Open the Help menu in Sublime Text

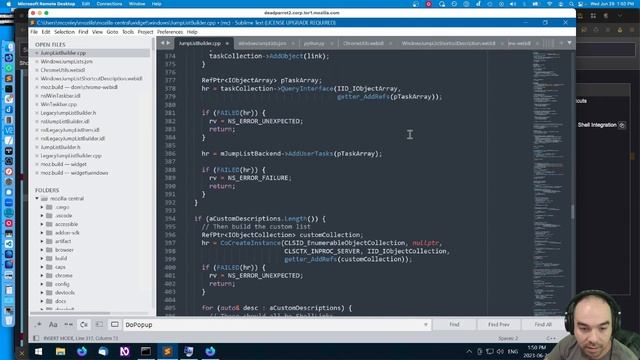click(192, 32)
